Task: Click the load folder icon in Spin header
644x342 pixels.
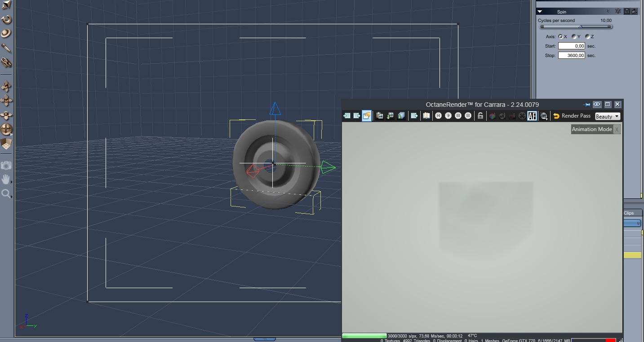Action: coord(635,12)
